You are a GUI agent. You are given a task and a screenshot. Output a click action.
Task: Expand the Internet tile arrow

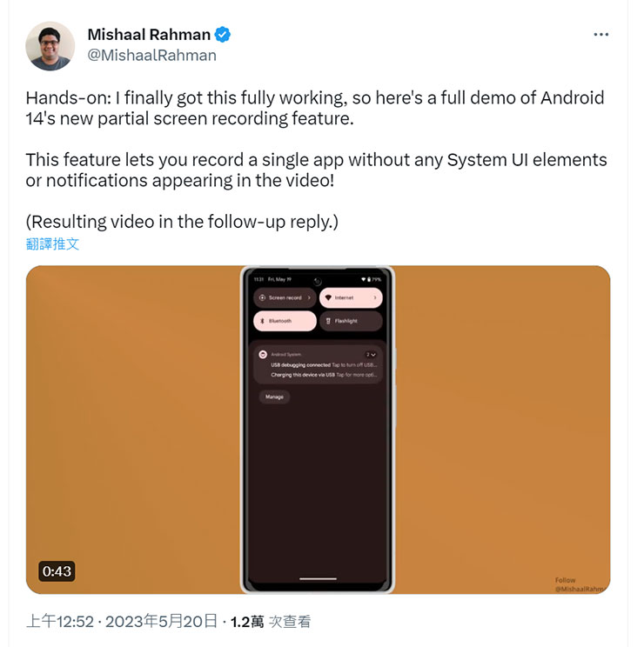[x=375, y=297]
